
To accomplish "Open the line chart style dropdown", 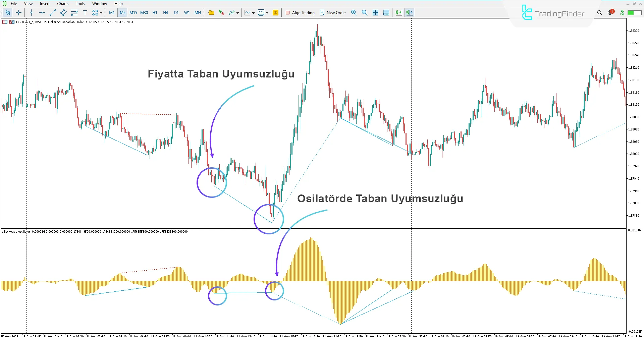I will tap(253, 12).
